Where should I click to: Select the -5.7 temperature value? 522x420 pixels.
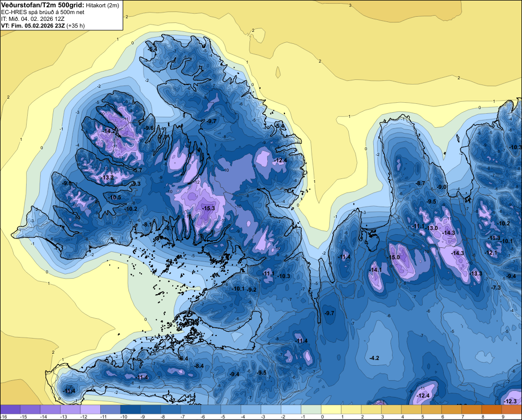click(137, 171)
